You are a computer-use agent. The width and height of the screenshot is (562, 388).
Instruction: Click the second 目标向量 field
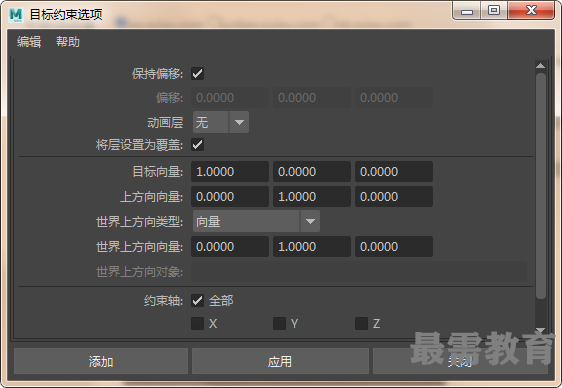[x=312, y=172]
